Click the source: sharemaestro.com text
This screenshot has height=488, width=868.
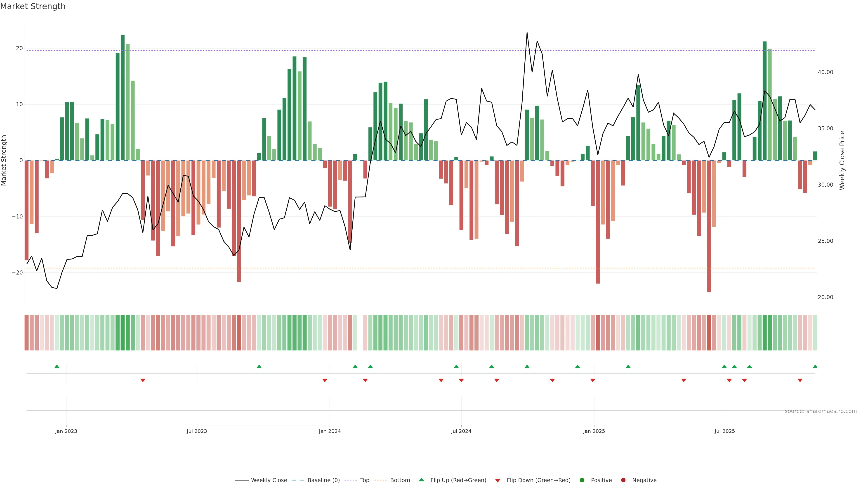(x=821, y=411)
